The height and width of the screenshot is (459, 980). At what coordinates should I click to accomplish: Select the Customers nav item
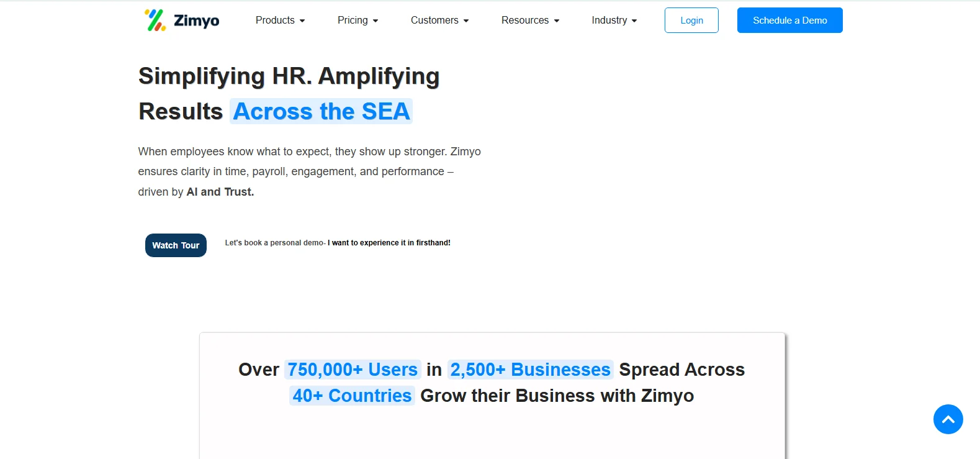[x=434, y=20]
